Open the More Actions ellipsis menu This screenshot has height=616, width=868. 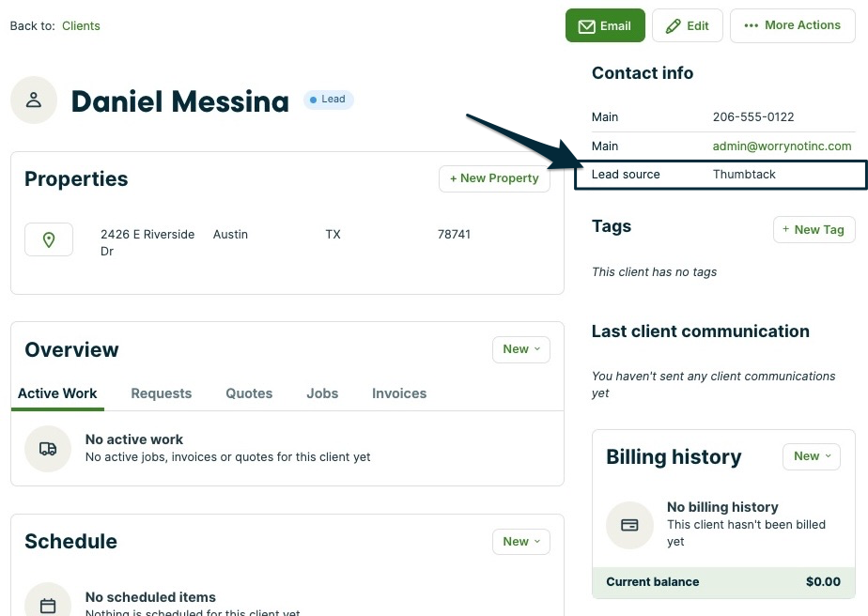(792, 25)
